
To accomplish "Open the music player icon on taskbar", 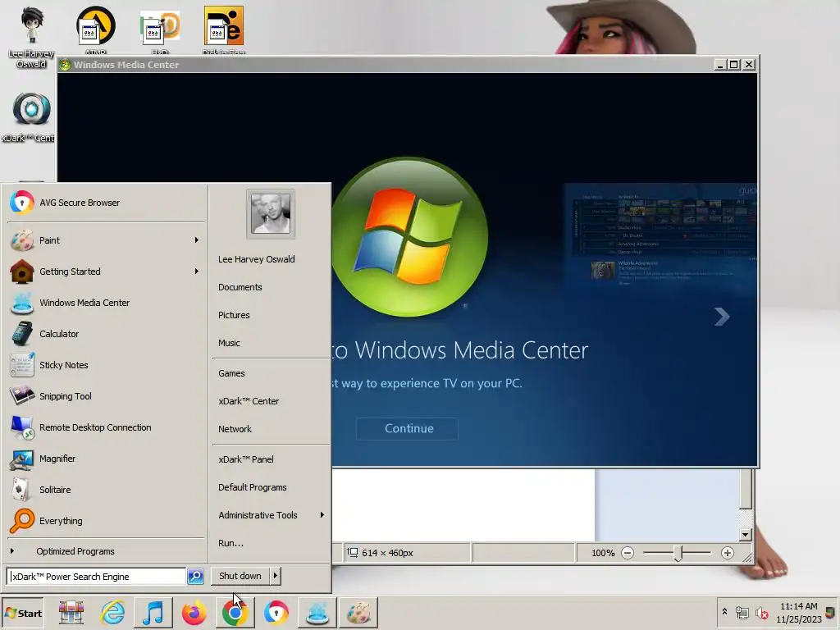I will click(153, 613).
